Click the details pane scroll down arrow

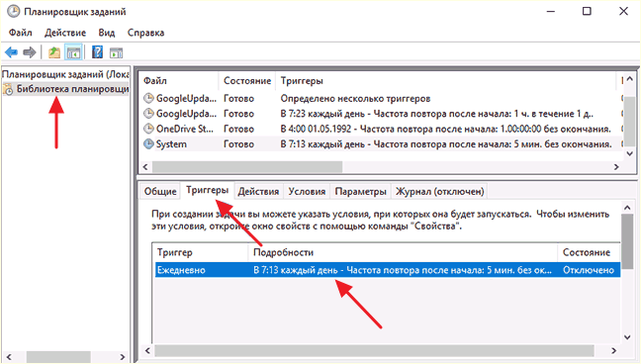627,337
